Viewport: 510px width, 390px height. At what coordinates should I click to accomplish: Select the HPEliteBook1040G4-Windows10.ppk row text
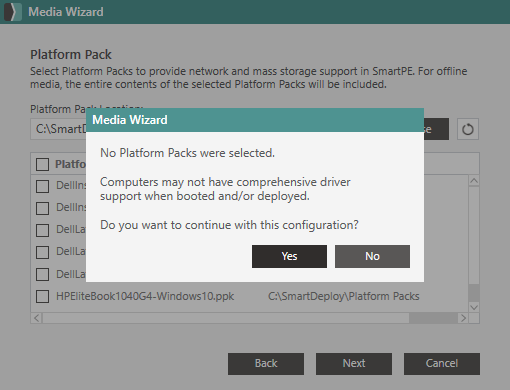[145, 296]
